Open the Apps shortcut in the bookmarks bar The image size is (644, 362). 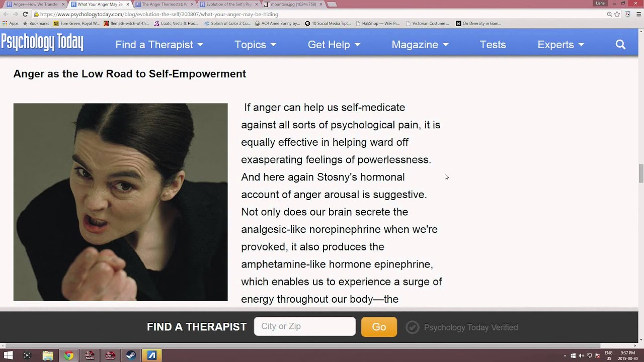coord(10,23)
